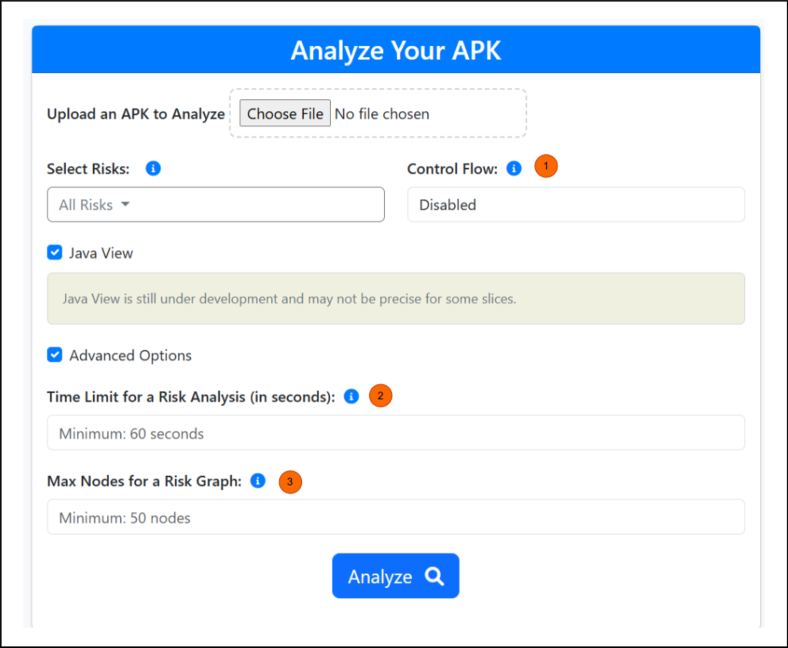
Task: Click the 'No file chosen' text
Action: (382, 114)
